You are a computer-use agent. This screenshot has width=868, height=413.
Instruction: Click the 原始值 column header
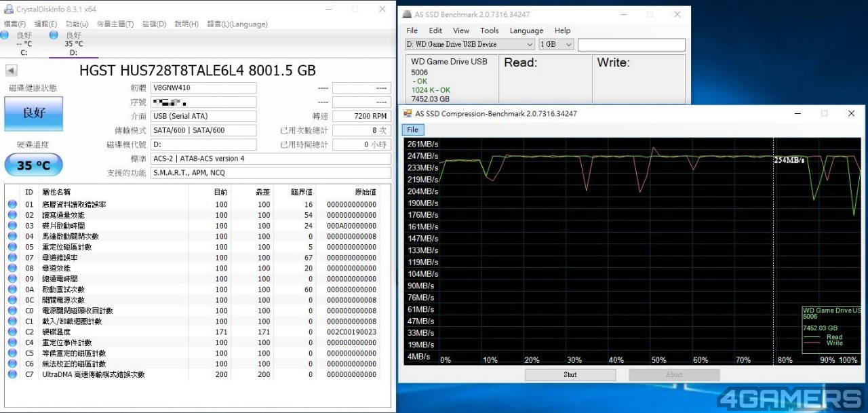(x=364, y=192)
